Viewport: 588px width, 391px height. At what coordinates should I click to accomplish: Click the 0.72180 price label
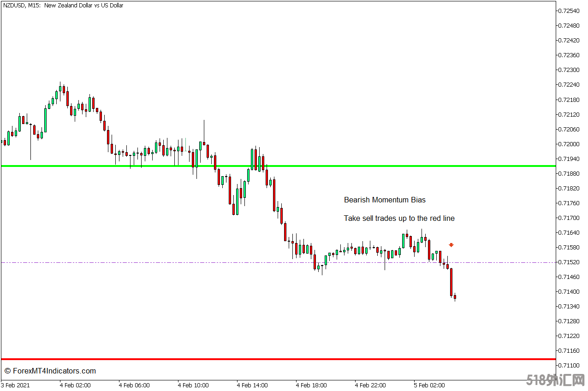(x=568, y=100)
